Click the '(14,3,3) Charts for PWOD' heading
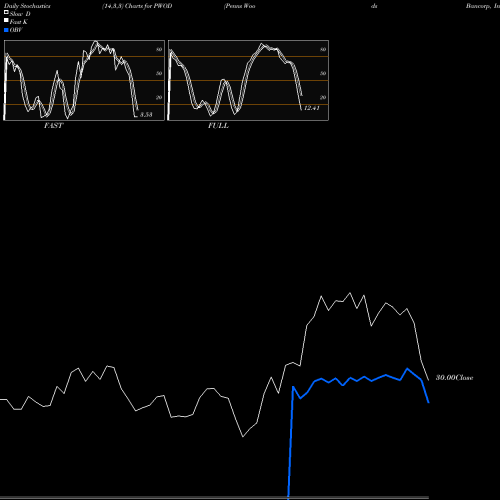 coord(137,6)
